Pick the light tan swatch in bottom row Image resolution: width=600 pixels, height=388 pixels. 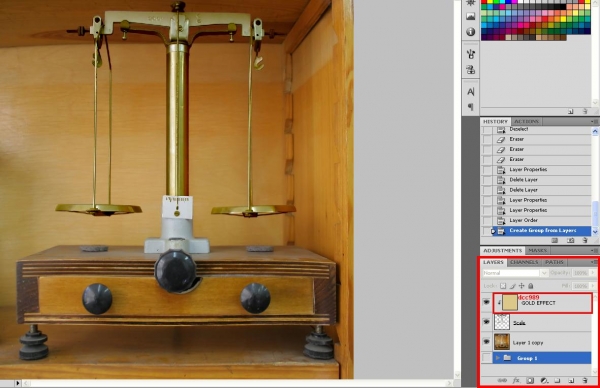pos(509,37)
